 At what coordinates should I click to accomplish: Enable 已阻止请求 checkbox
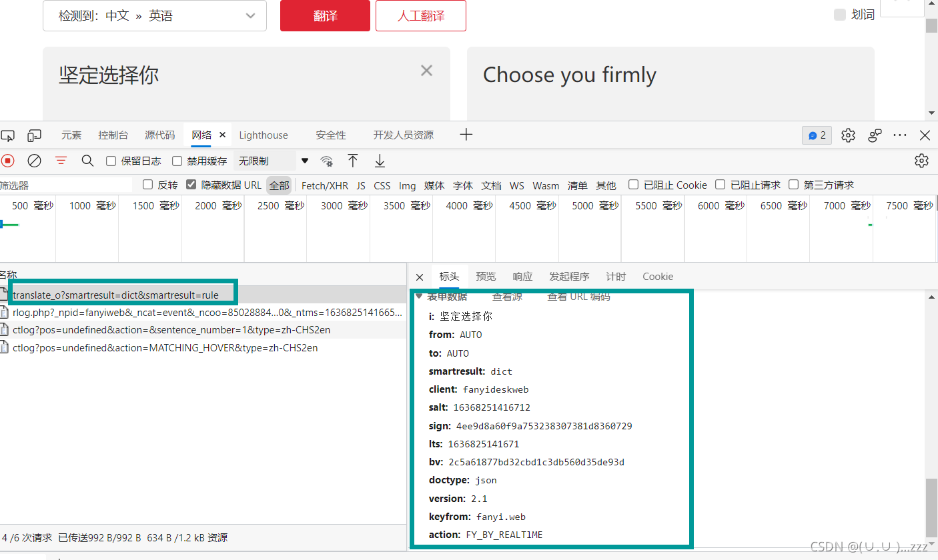coord(721,185)
